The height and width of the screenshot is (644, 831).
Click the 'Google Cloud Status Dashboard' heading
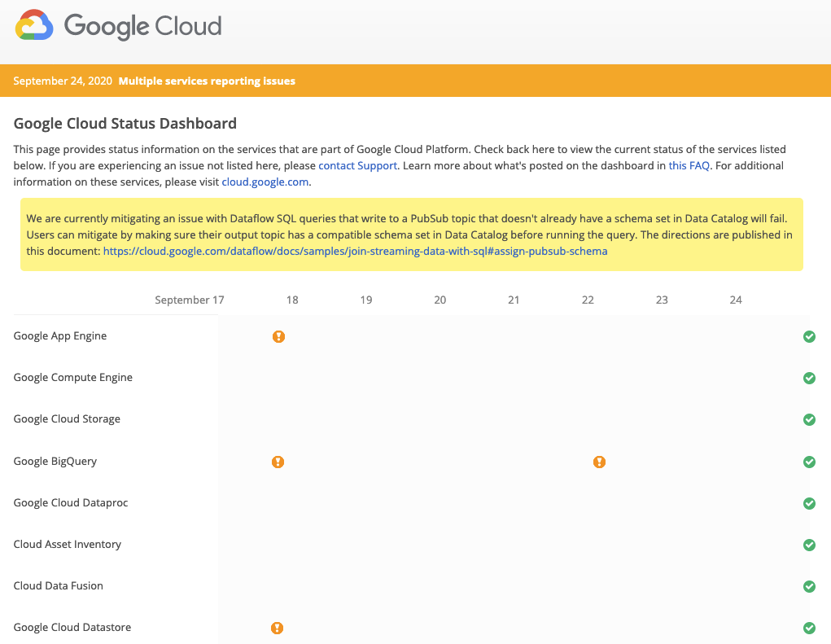click(125, 124)
